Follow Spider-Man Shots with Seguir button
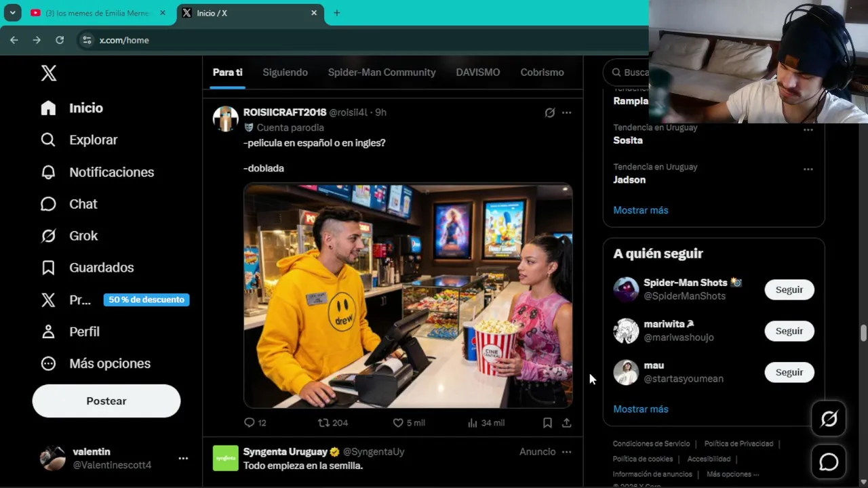 [x=789, y=289]
